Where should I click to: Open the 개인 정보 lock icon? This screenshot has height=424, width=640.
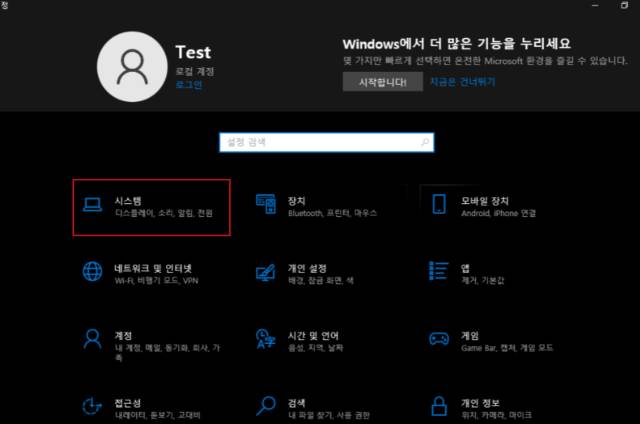(438, 407)
